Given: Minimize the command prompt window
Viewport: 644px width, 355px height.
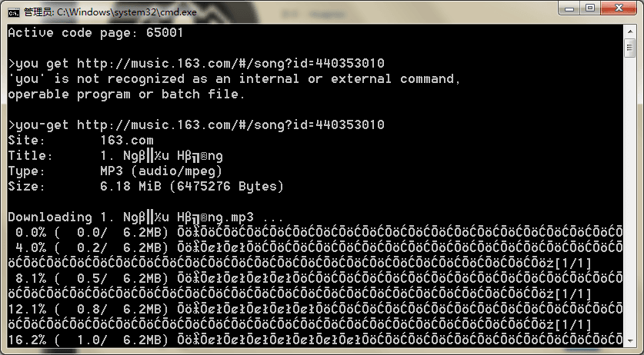Looking at the screenshot, I should pyautogui.click(x=569, y=8).
